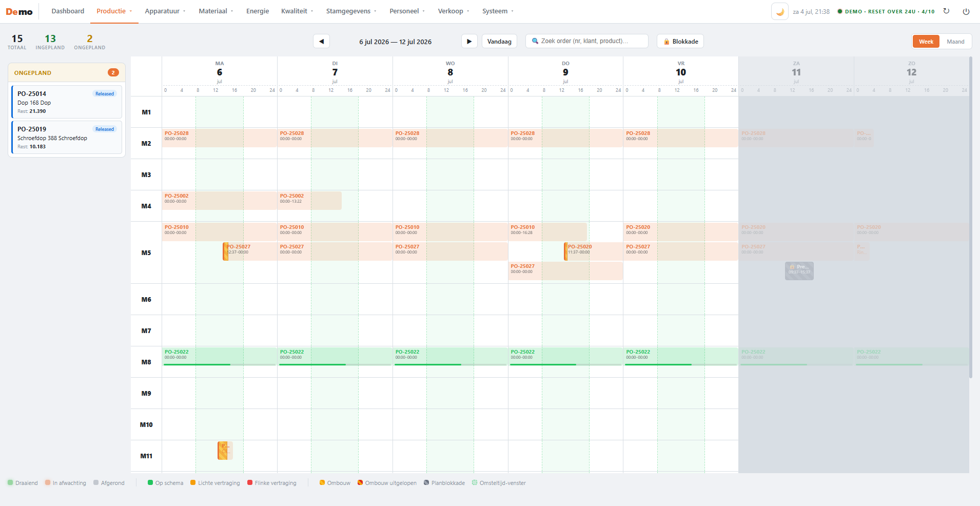Click changeover marker before PO-25020 Thursday
Screen dimensions: 980x506
pos(565,251)
